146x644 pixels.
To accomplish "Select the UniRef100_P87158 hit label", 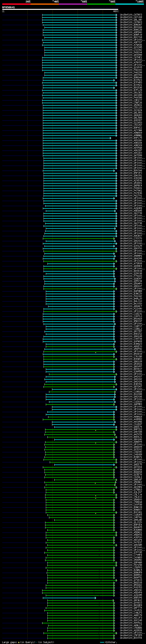I will [131, 565].
